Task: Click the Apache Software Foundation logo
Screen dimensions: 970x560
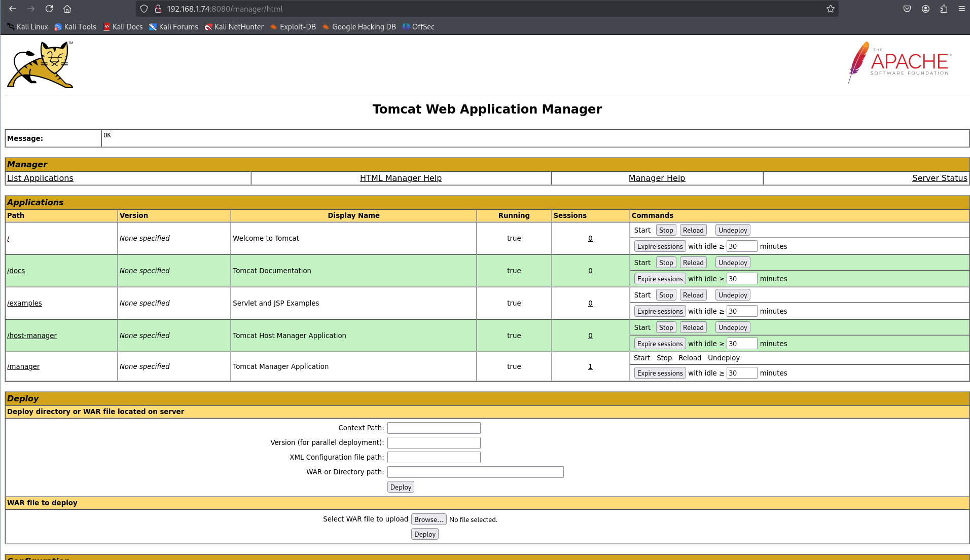Action: click(900, 63)
